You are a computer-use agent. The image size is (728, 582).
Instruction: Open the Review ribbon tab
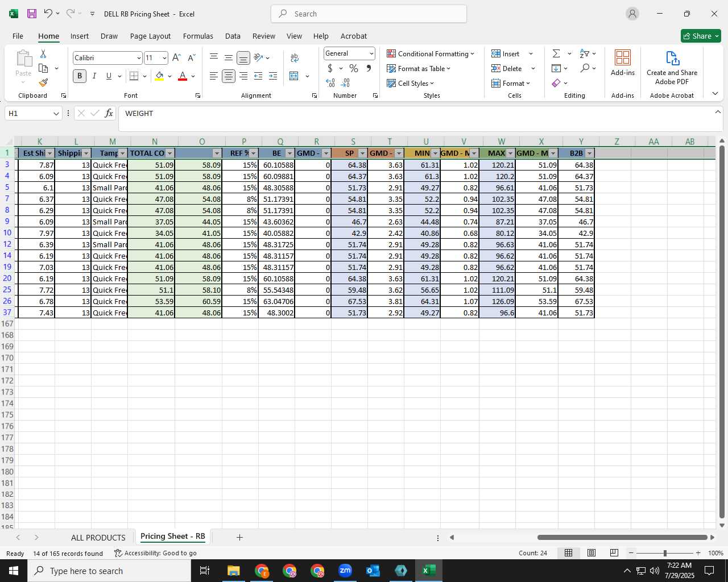(x=264, y=36)
